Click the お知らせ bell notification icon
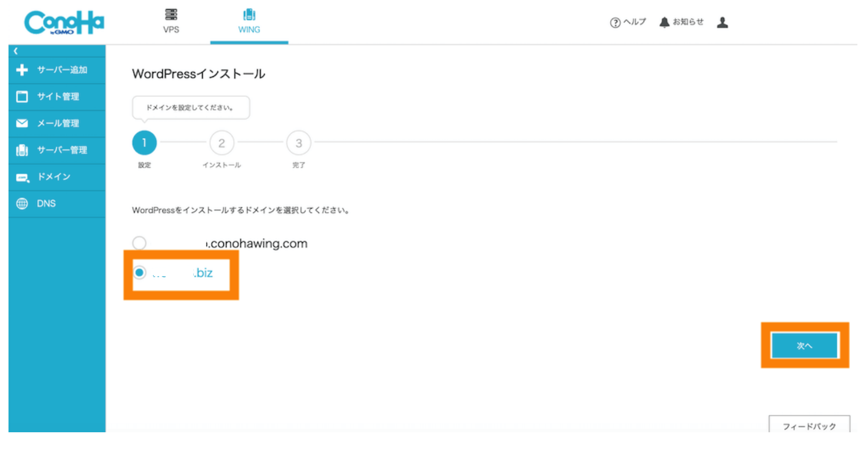 664,22
